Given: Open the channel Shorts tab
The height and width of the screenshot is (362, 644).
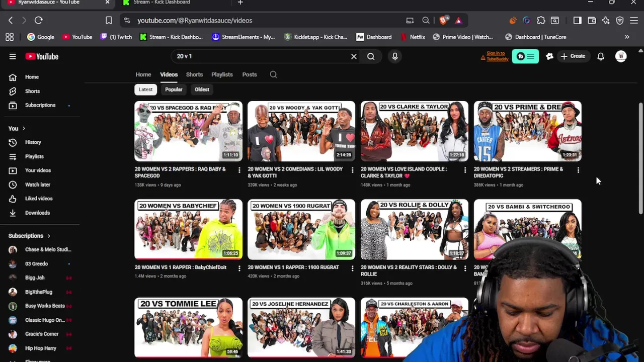Looking at the screenshot, I should click(194, 74).
